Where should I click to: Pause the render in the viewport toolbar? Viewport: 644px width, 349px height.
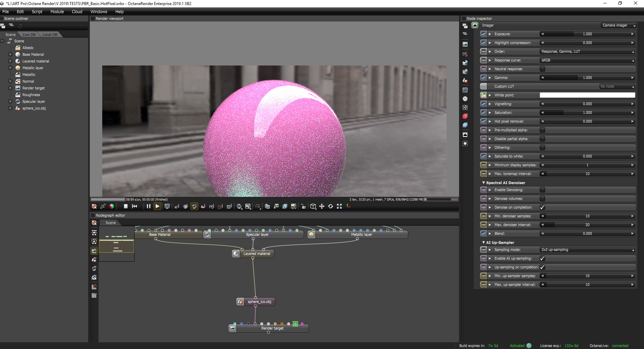click(x=148, y=206)
